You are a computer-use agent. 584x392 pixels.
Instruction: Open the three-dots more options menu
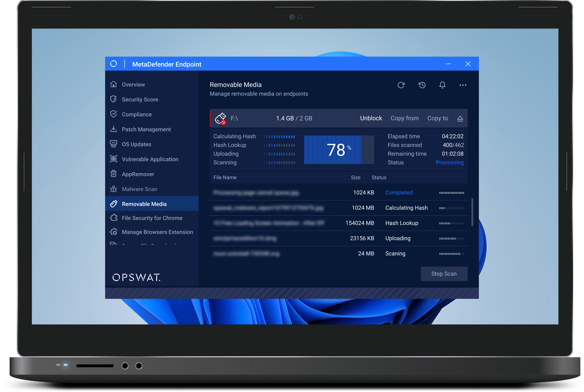[x=463, y=85]
